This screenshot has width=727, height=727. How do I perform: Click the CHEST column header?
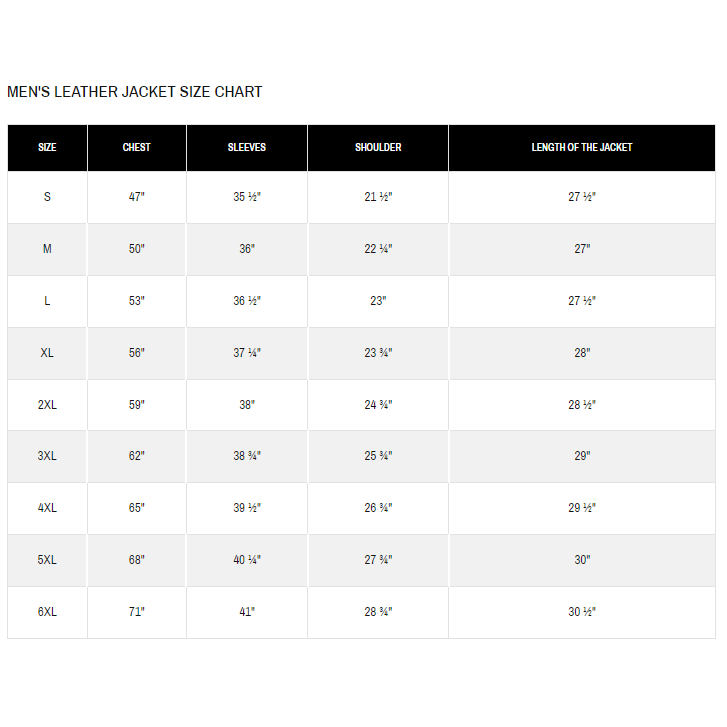click(137, 147)
